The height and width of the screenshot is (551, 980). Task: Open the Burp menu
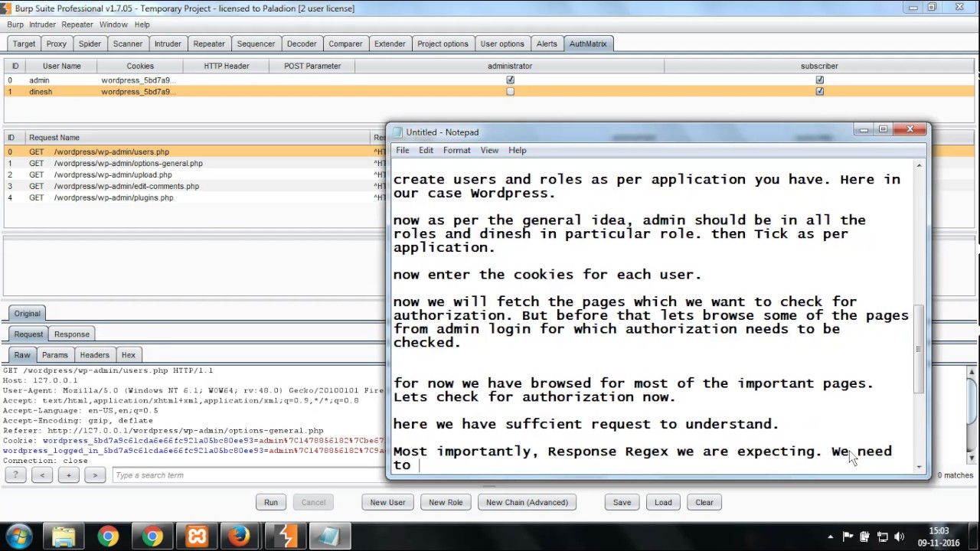pyautogui.click(x=15, y=24)
